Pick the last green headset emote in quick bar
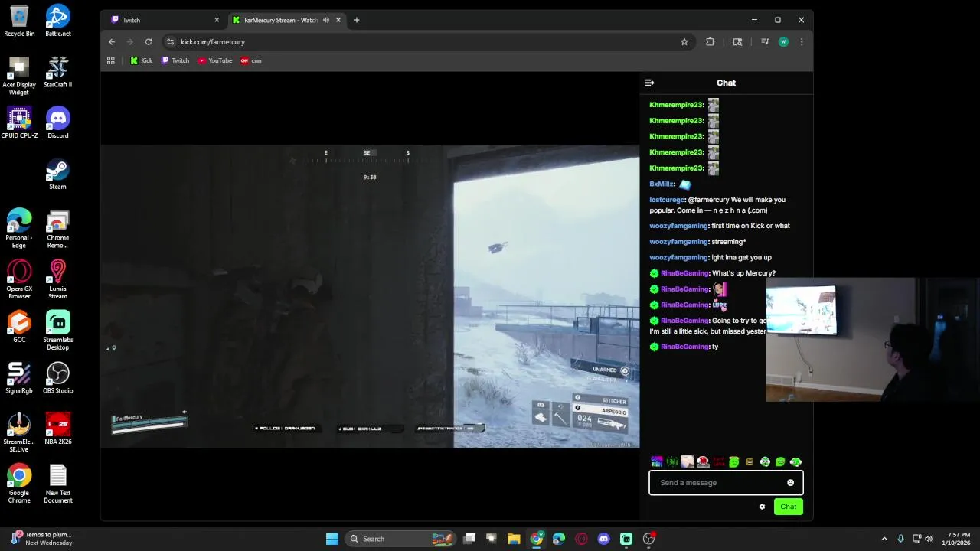 coord(795,461)
